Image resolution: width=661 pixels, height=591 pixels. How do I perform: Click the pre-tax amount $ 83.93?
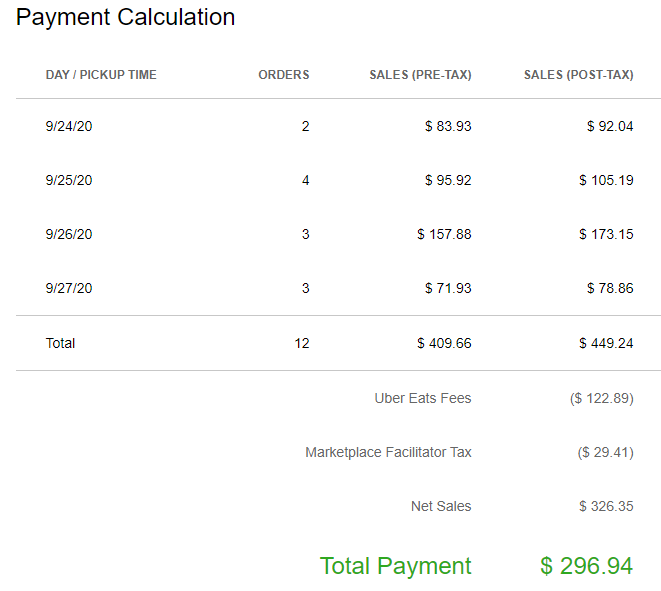(448, 126)
